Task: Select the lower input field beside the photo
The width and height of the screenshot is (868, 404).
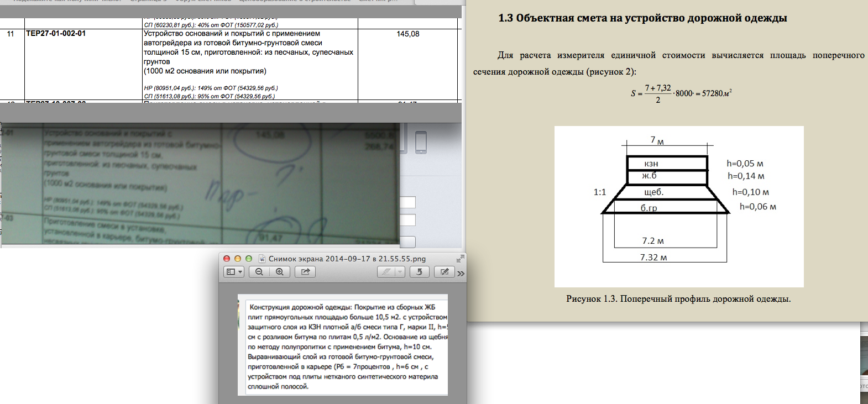Action: 407,221
